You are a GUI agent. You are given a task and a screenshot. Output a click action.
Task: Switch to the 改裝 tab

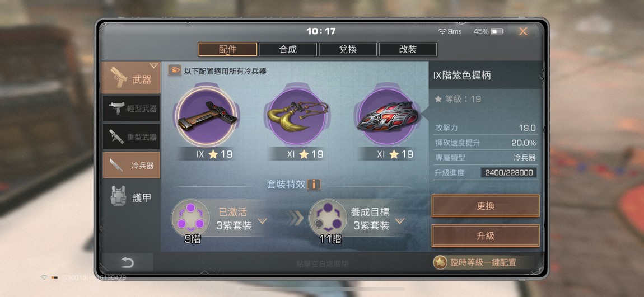click(408, 50)
